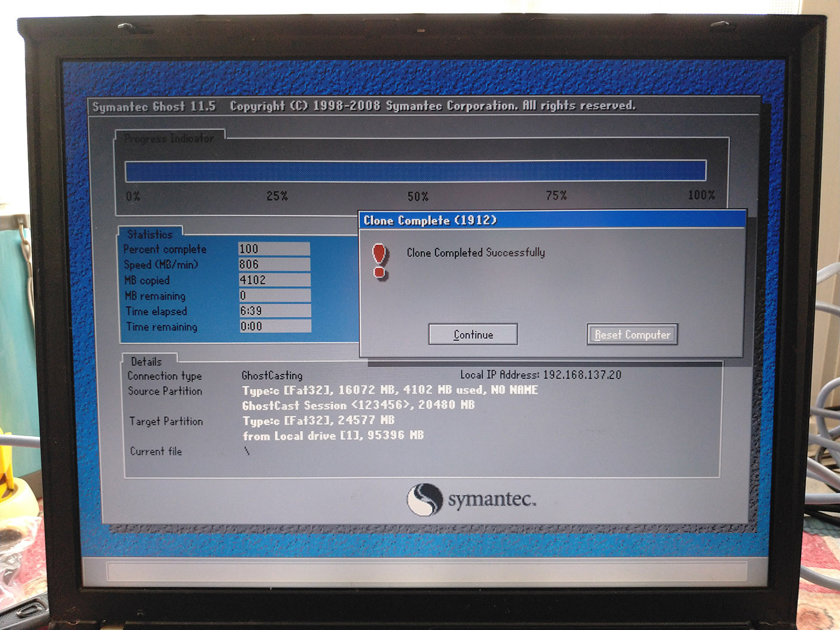Viewport: 840px width, 630px height.
Task: Click the Source Partition label
Action: (x=165, y=391)
